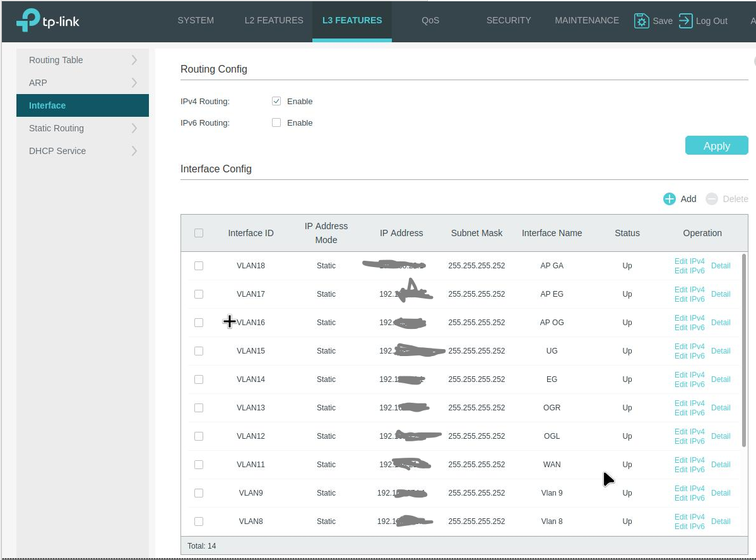This screenshot has width=756, height=560.
Task: Open the MAINTENANCE tab
Action: pyautogui.click(x=587, y=20)
